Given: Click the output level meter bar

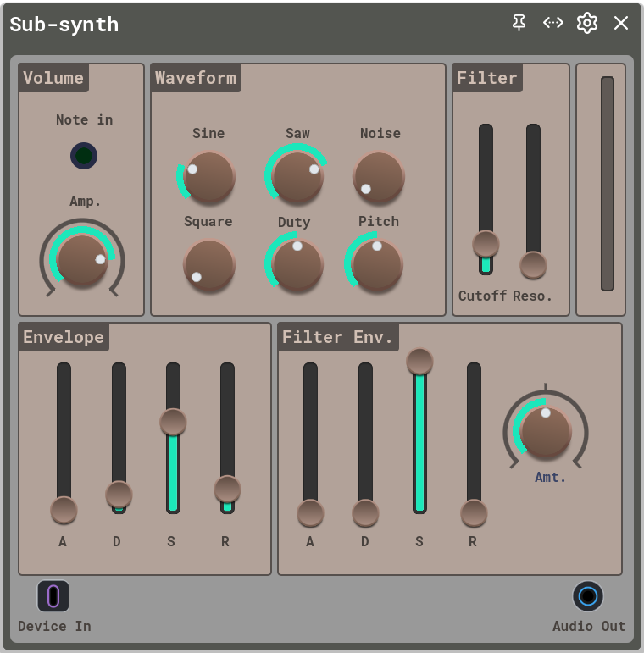Looking at the screenshot, I should 608,184.
